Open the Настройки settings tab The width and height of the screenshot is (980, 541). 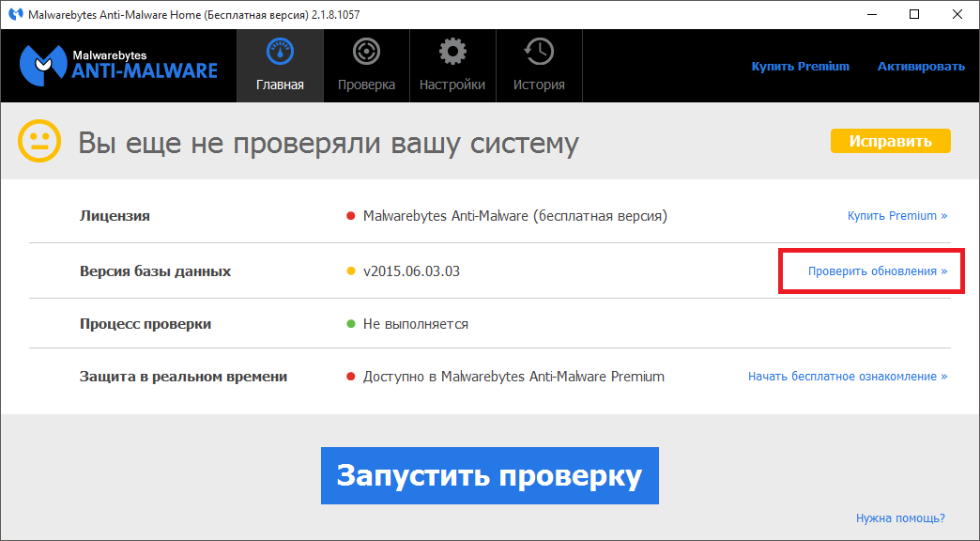coord(452,66)
